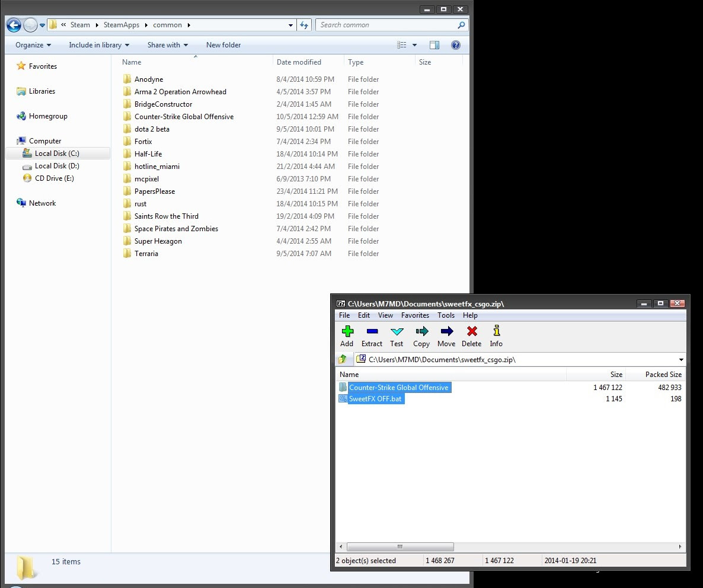Click arrow after SteamApps in breadcrumb
Image resolution: width=703 pixels, height=588 pixels.
click(x=146, y=25)
